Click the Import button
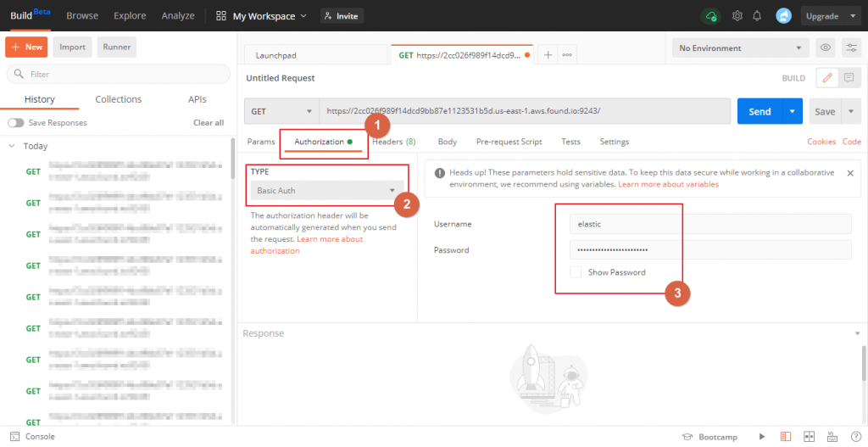The height and width of the screenshot is (447, 868). click(73, 47)
